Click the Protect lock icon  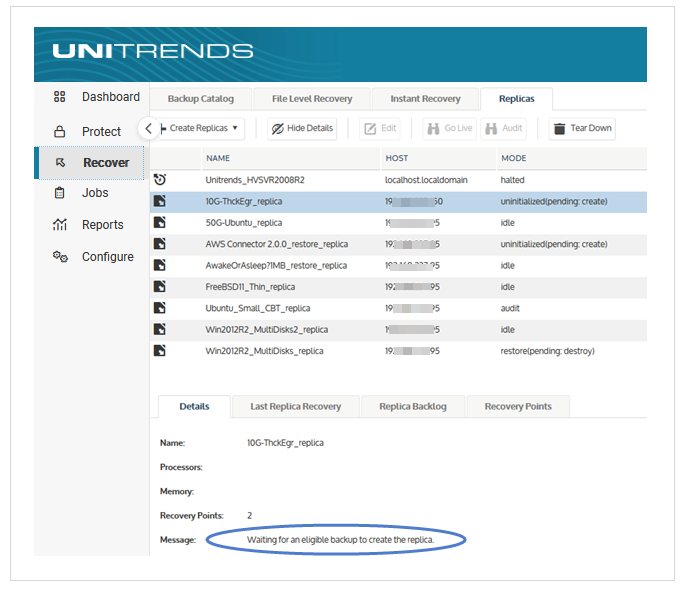click(x=59, y=131)
